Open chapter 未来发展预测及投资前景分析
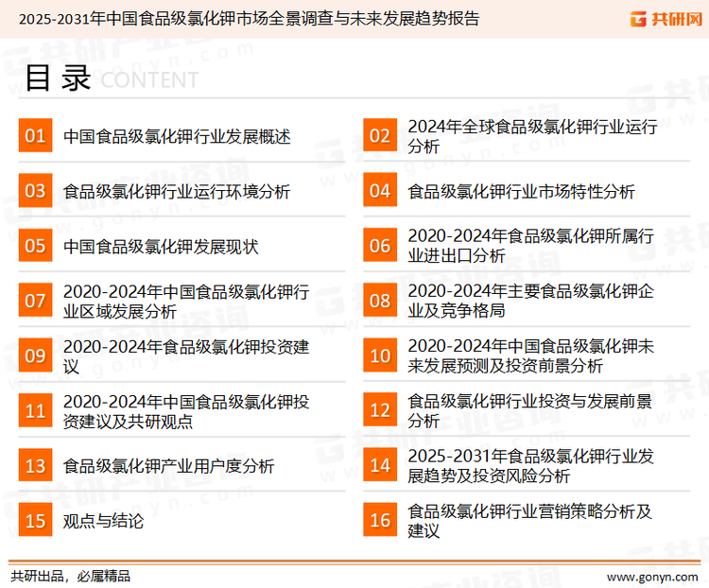 (x=531, y=355)
